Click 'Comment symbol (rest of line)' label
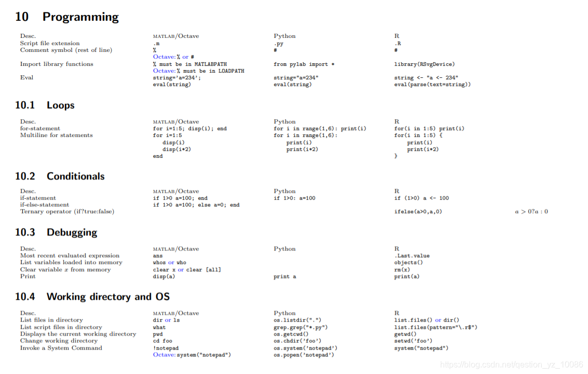This screenshot has height=374, width=588. [66, 50]
